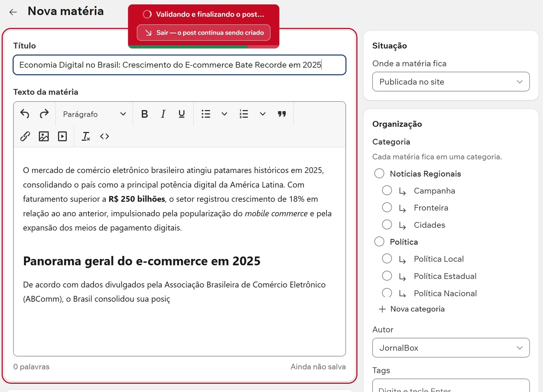Open the JornalBox author dropdown
The height and width of the screenshot is (392, 543).
tap(451, 348)
